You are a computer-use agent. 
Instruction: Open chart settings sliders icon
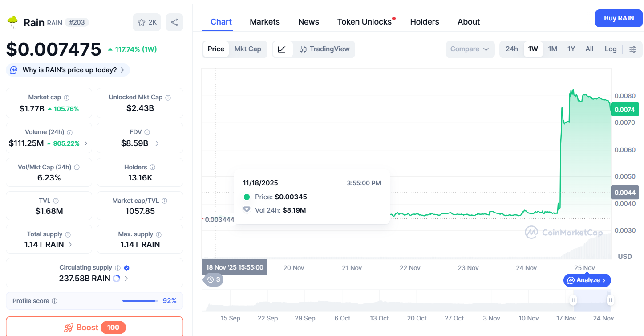click(x=632, y=49)
